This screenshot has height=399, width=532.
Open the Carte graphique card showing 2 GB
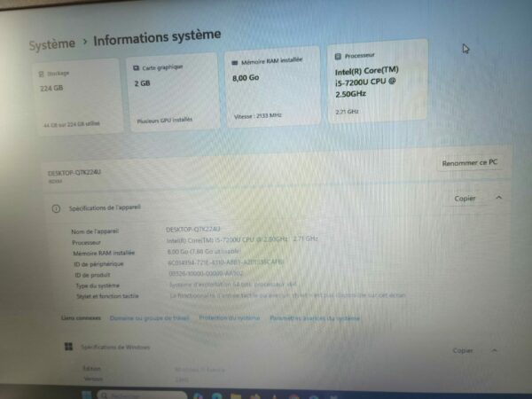[x=173, y=91]
